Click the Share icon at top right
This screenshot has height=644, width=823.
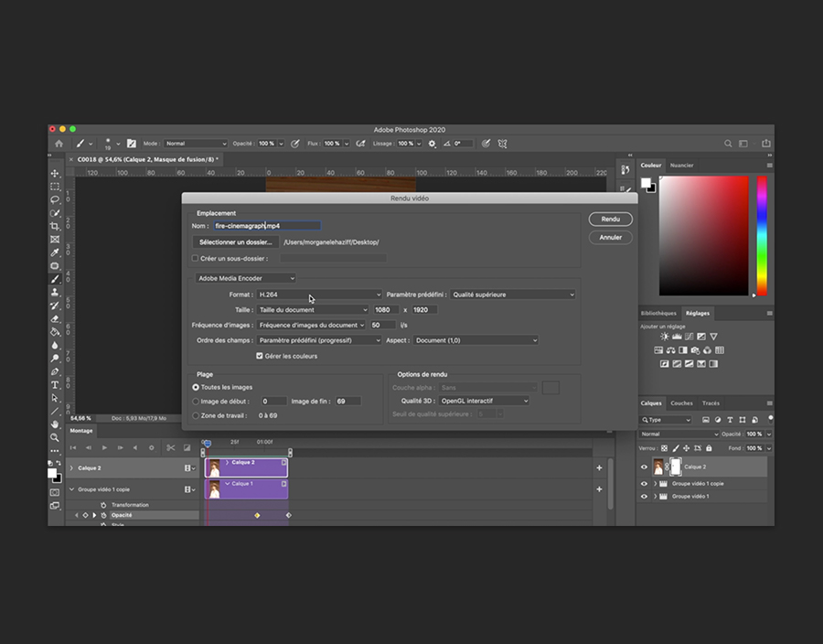click(766, 144)
